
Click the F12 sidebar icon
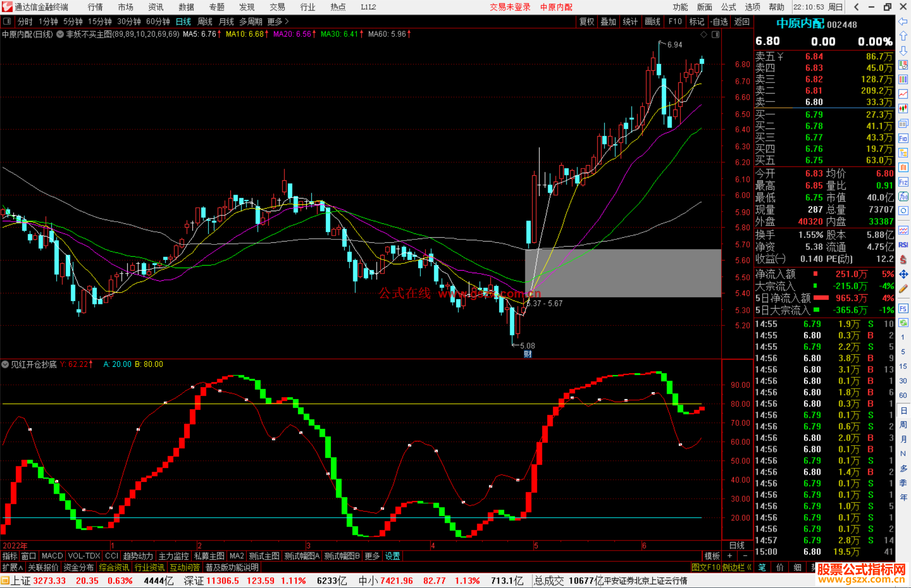(903, 182)
